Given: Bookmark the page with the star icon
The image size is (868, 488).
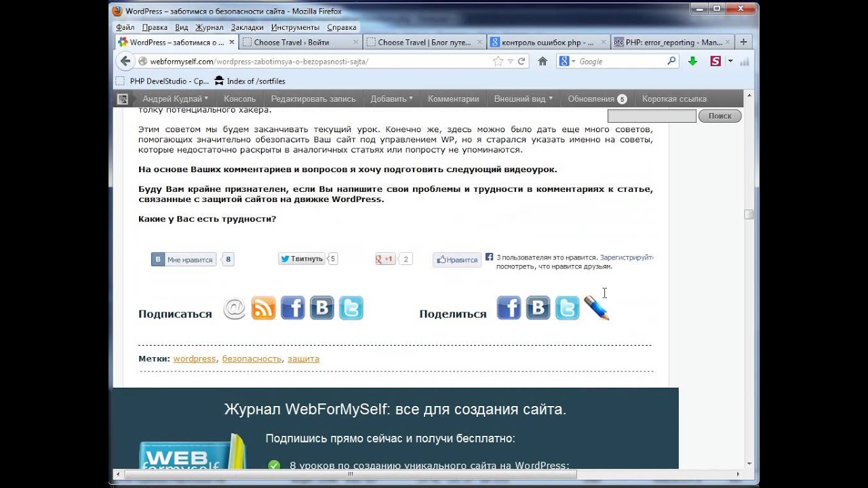Looking at the screenshot, I should pyautogui.click(x=498, y=61).
